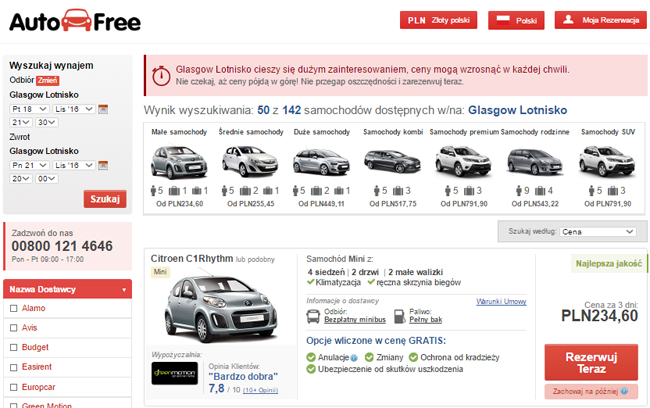
Task: Click the user profile icon in Moja Rezerwacja
Action: [x=568, y=19]
